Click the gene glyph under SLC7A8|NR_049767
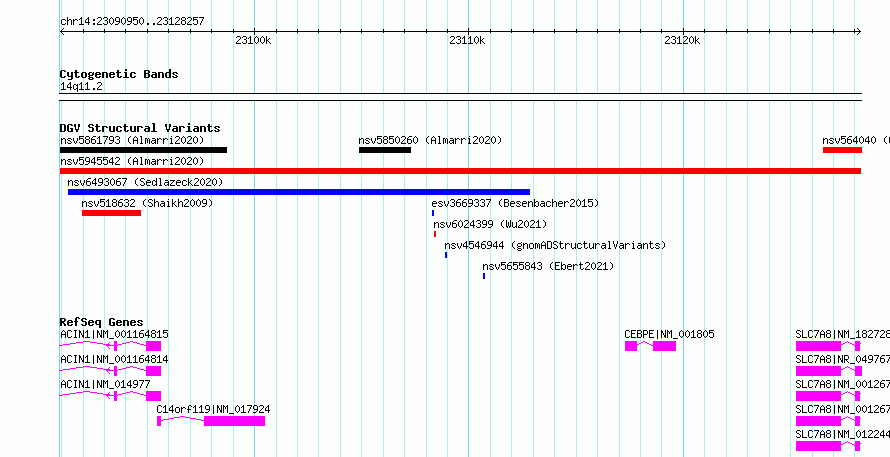Screen dimensions: 890x457 [829, 371]
